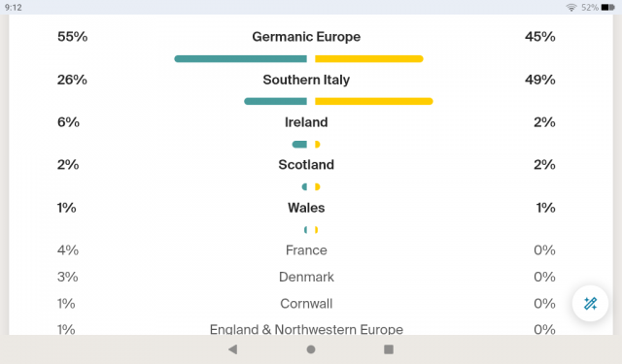
Task: Tap the teal Ireland bar segment
Action: 299,145
